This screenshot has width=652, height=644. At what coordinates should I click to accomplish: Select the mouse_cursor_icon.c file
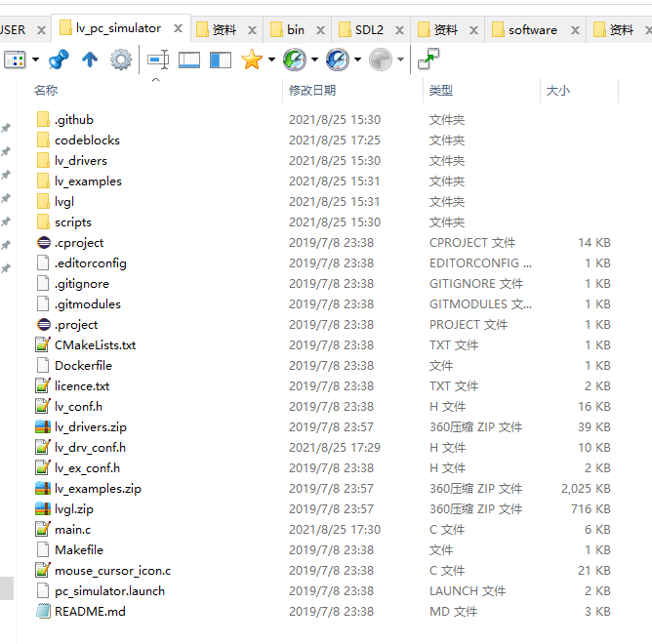click(x=112, y=571)
